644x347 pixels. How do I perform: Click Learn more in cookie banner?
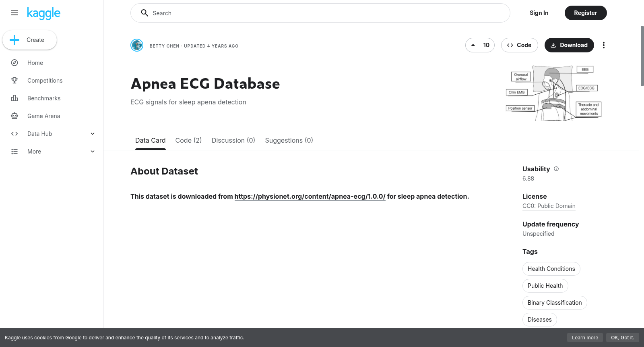point(585,338)
